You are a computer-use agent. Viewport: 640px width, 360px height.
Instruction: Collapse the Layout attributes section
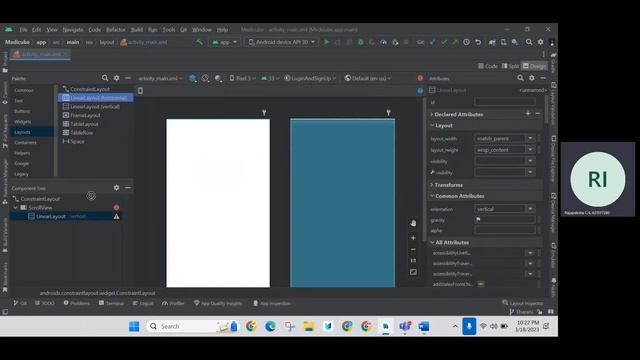(432, 125)
